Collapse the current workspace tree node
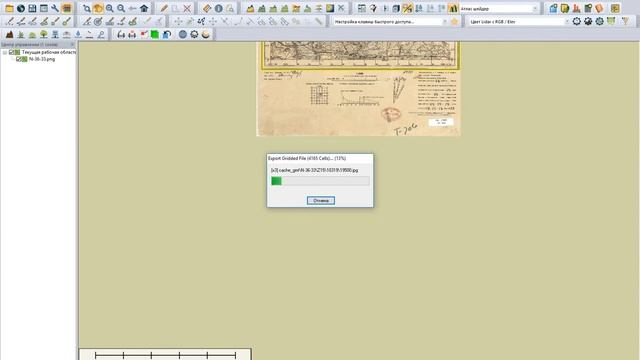Viewport: 640px width, 360px height. pyautogui.click(x=5, y=52)
